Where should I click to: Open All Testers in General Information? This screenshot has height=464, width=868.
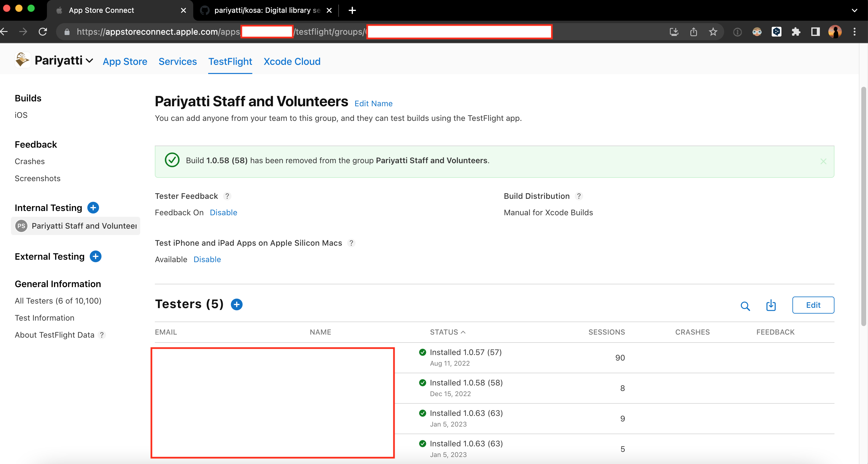point(58,301)
